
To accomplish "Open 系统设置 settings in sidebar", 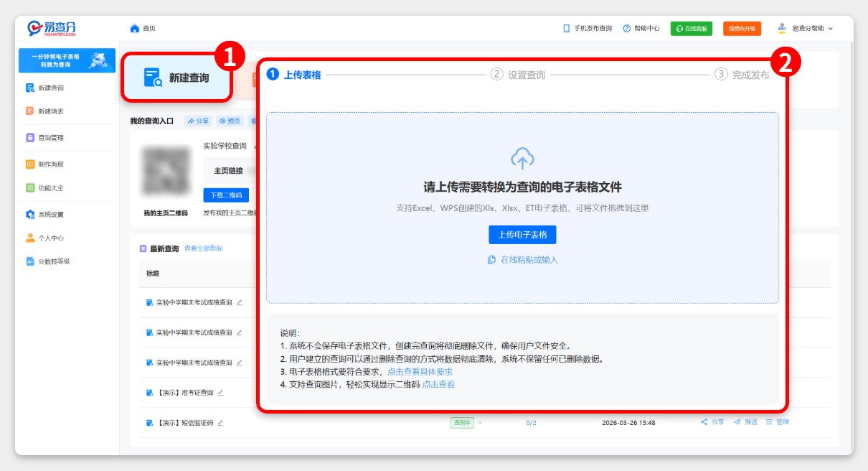I will (x=47, y=213).
